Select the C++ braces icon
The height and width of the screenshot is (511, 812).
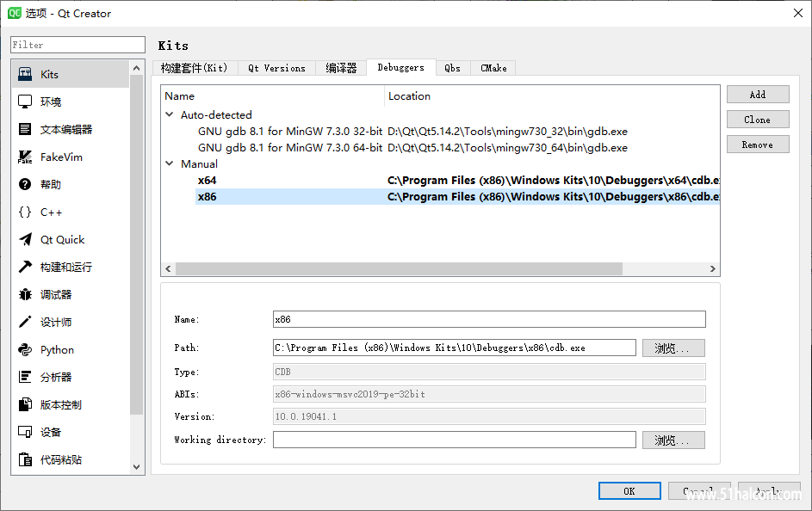pos(25,212)
